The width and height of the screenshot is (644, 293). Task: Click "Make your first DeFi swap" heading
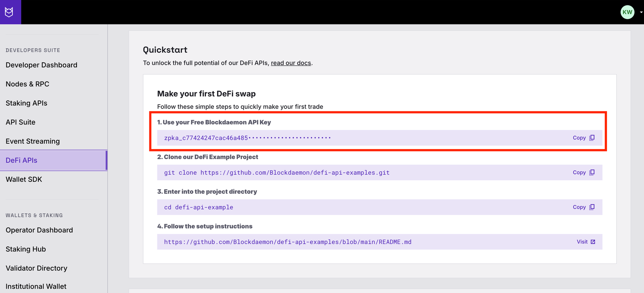(206, 94)
